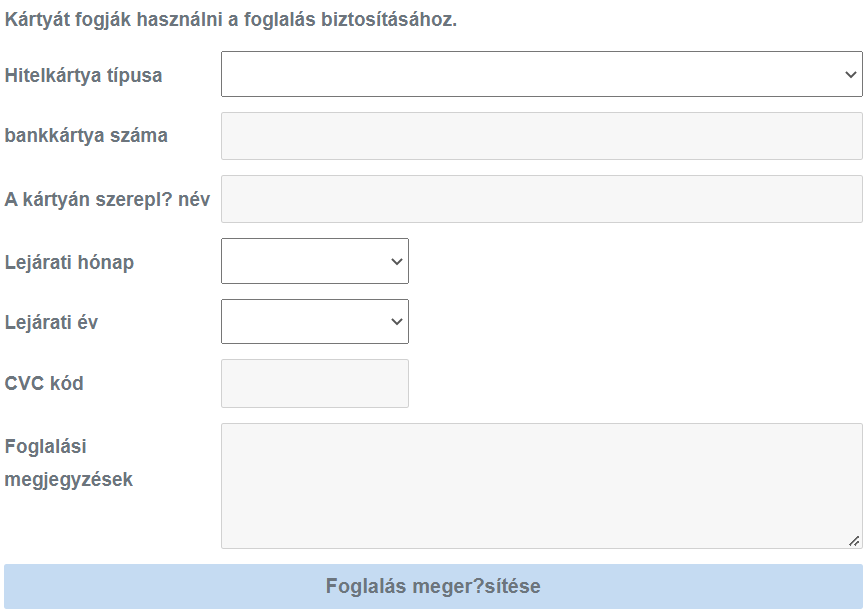Screen dimensions: 867x611
Task: Focus the bankkártya száma input field
Action: [x=541, y=136]
